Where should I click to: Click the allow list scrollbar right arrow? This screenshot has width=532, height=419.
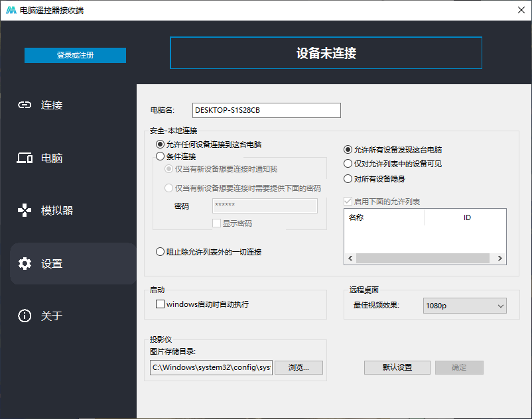tap(499, 258)
